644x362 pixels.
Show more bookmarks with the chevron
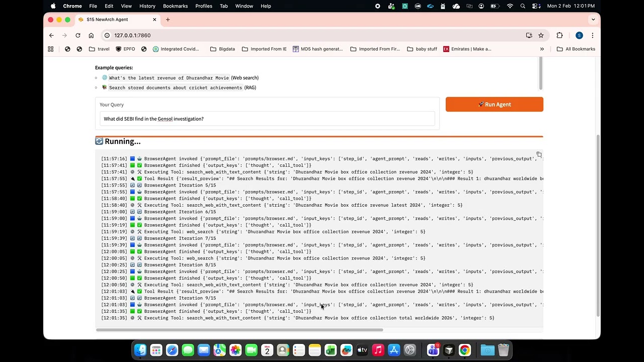pos(542,49)
